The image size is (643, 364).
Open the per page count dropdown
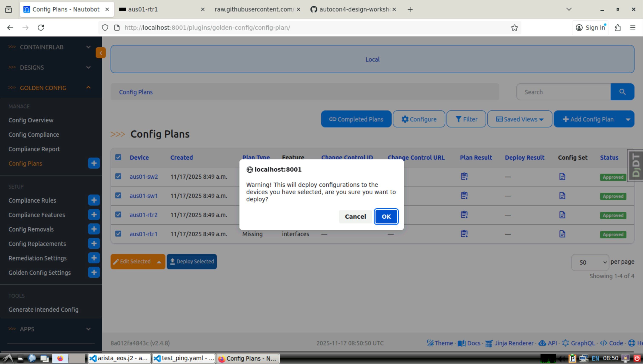[590, 262]
